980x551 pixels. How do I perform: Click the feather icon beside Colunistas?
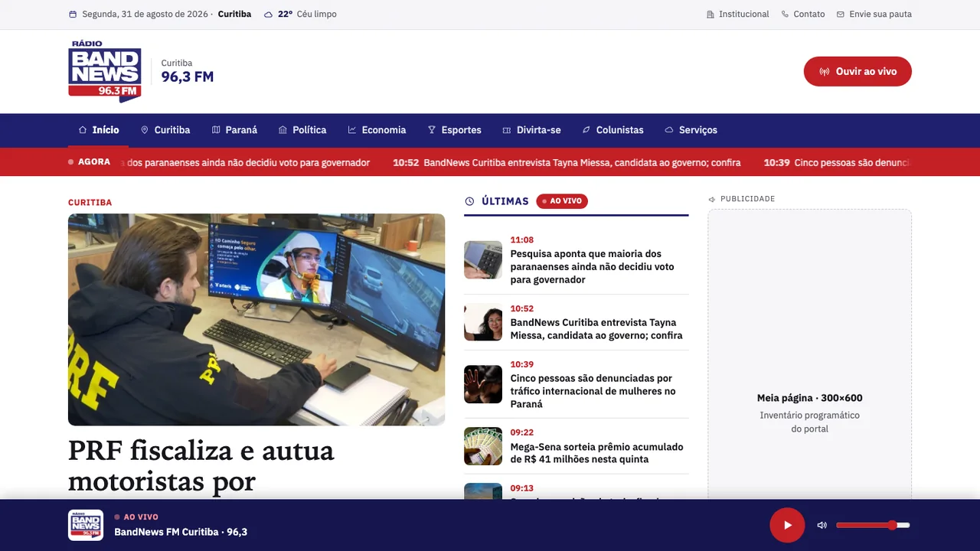coord(586,130)
